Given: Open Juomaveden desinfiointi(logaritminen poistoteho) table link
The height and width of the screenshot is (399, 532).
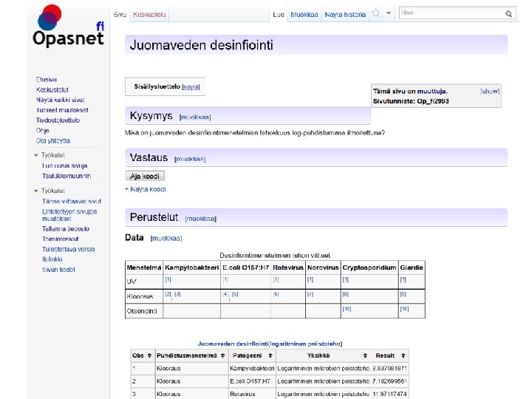Looking at the screenshot, I should 270,344.
